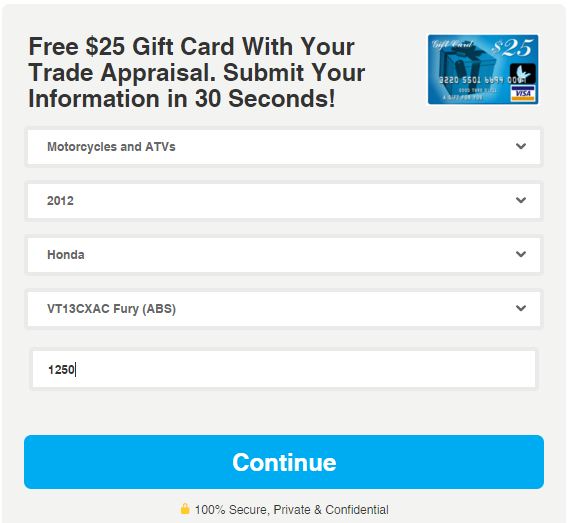Click the Free $25 Gift Card headline
The image size is (570, 523).
197,72
